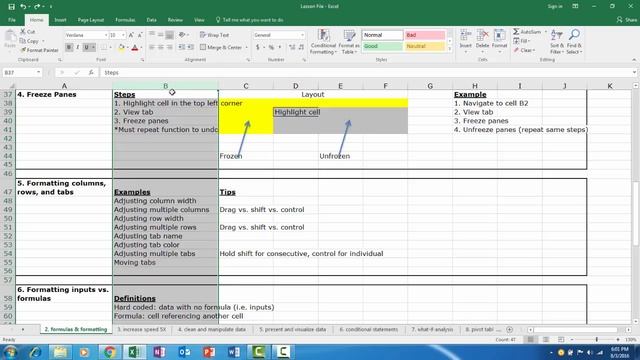This screenshot has height=360, width=640.
Task: Click the Share button
Action: pyautogui.click(x=627, y=20)
